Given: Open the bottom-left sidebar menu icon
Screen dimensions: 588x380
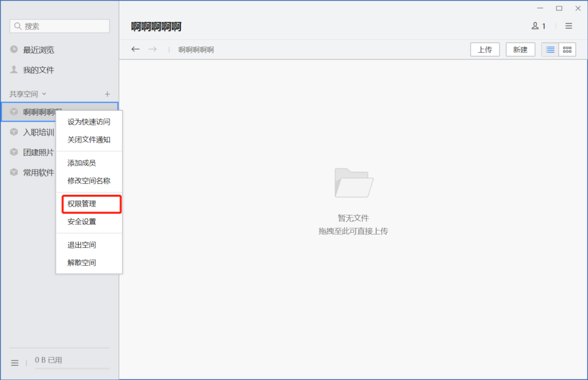Looking at the screenshot, I should tap(14, 363).
